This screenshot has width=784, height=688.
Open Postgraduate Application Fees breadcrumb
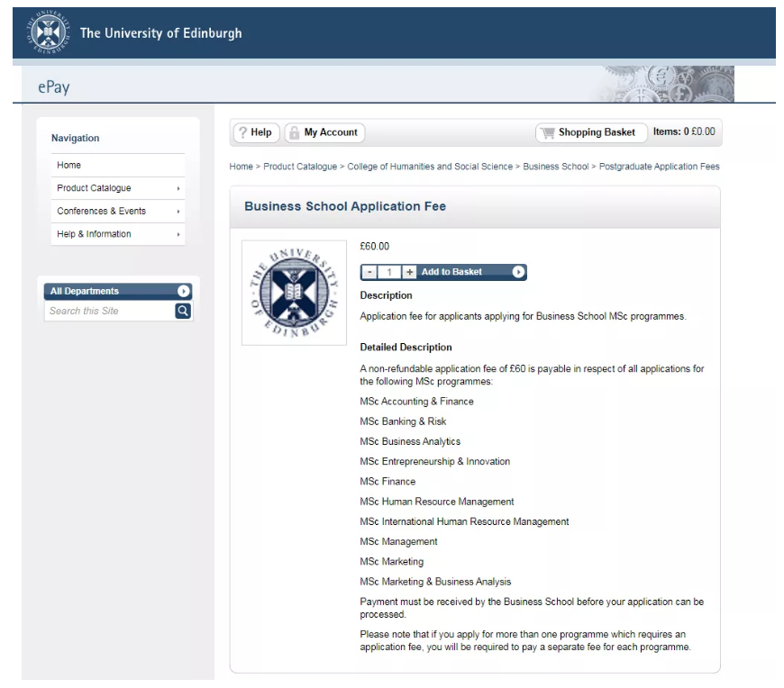point(659,167)
